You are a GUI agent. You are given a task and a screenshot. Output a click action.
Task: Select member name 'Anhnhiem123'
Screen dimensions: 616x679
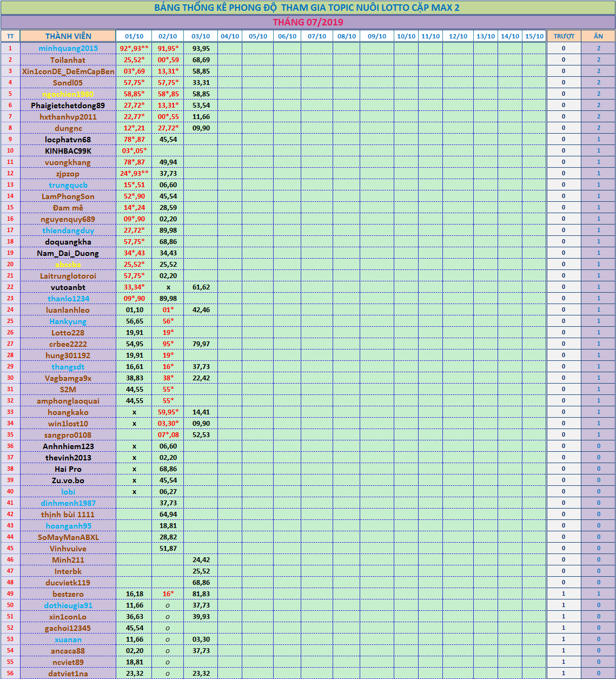click(68, 446)
